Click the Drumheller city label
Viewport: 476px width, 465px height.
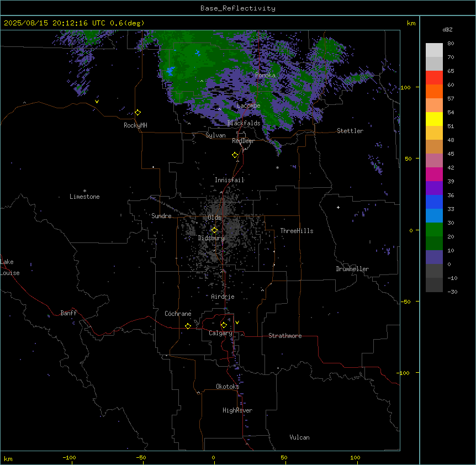[x=352, y=269]
